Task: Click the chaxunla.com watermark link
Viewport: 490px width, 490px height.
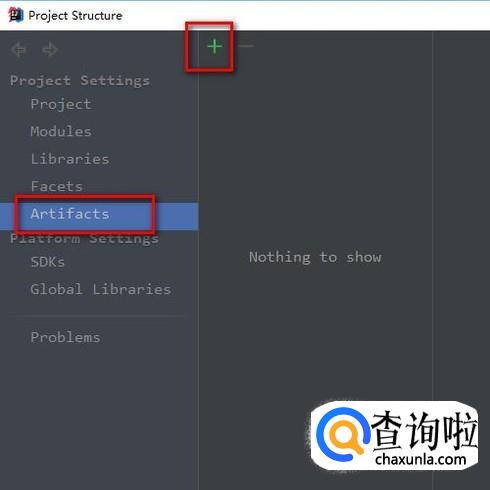Action: point(421,460)
